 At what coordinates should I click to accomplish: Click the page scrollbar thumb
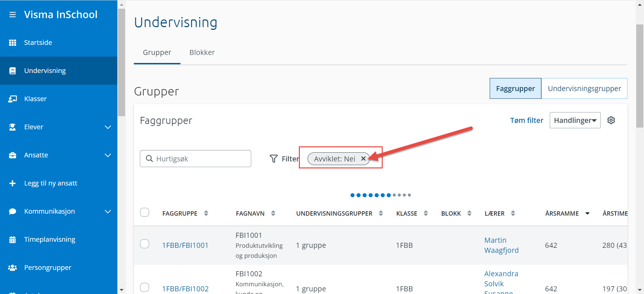pos(640,76)
